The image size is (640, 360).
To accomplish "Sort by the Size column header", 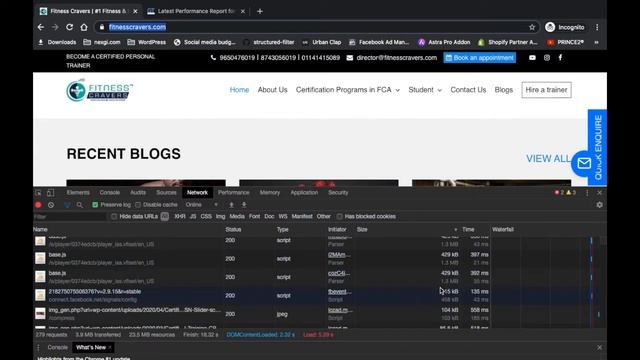I will 407,230.
